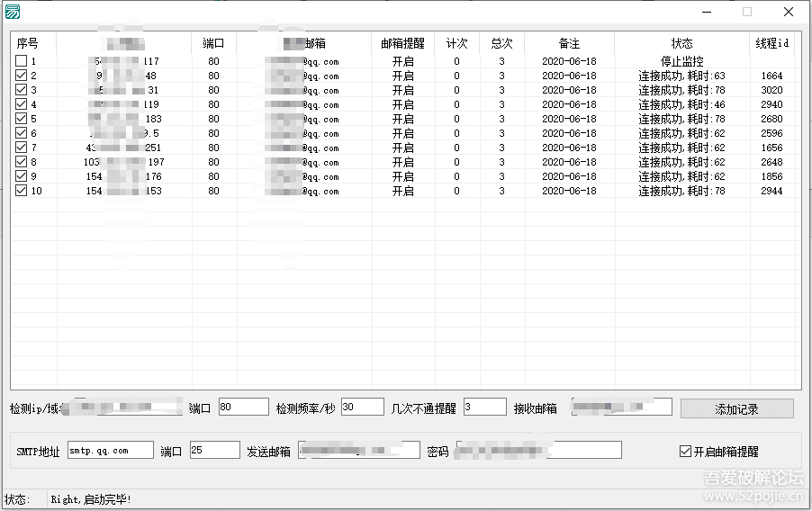
Task: Focus the detection 端口 field showing 80
Action: click(x=243, y=407)
